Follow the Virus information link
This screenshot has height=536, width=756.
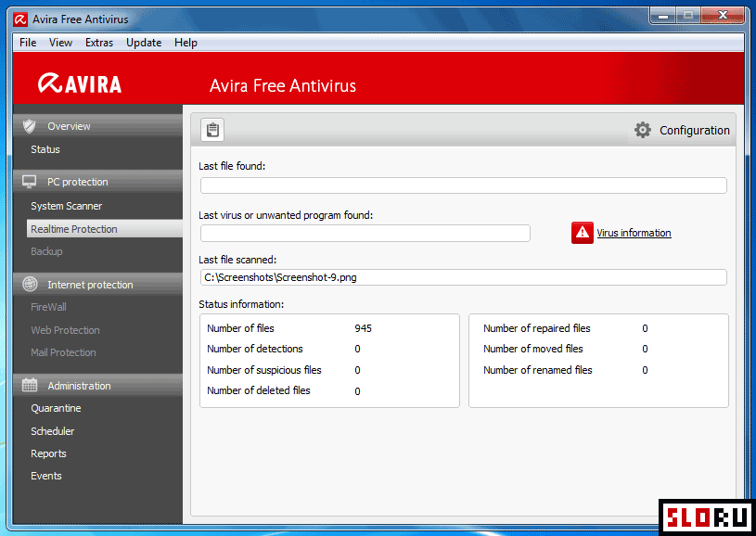point(634,233)
